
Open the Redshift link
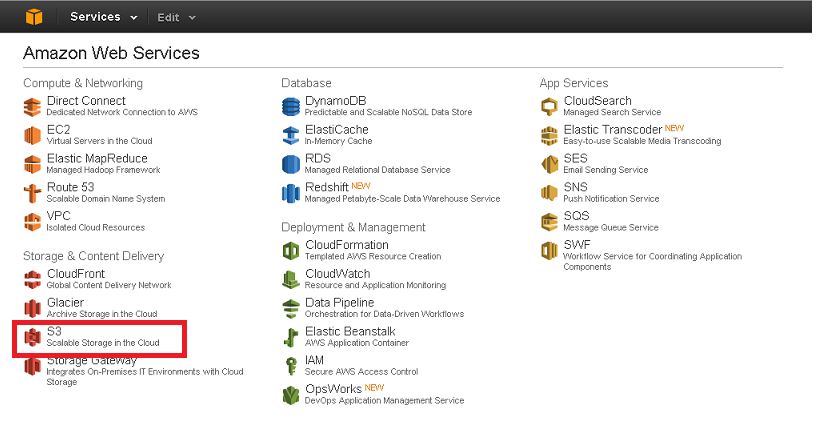[327, 187]
